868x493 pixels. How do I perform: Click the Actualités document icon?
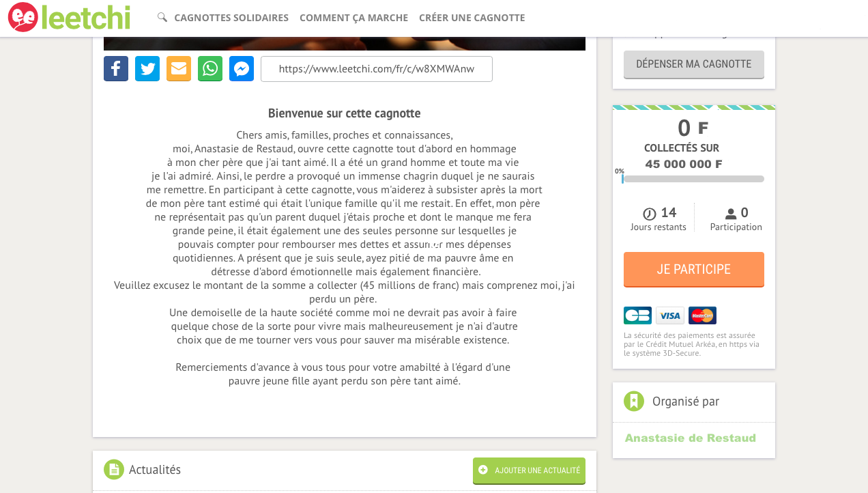click(114, 470)
